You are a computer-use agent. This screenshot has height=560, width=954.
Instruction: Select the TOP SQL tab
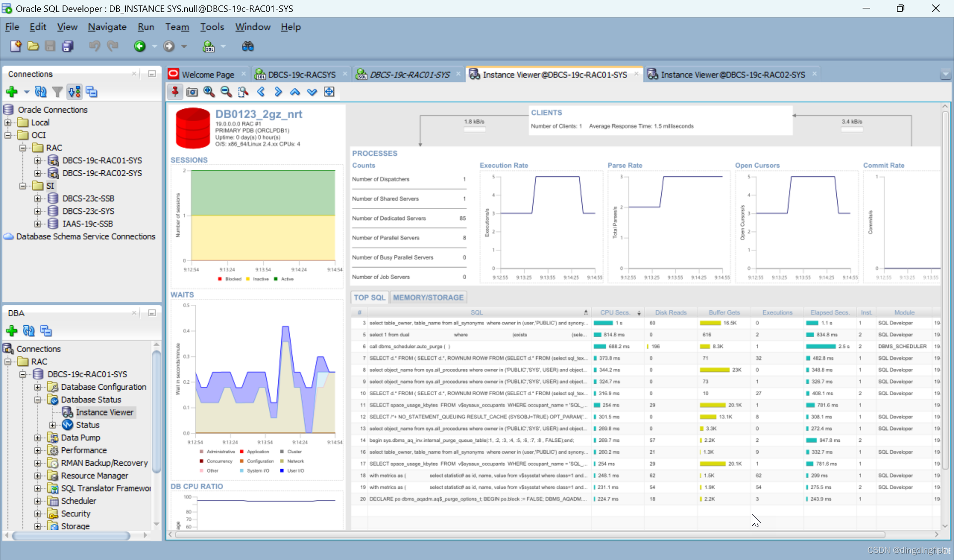(x=369, y=297)
